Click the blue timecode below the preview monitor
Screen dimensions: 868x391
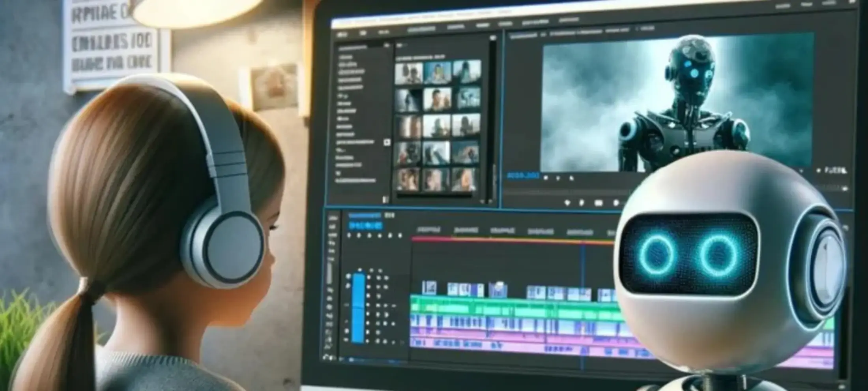click(523, 176)
